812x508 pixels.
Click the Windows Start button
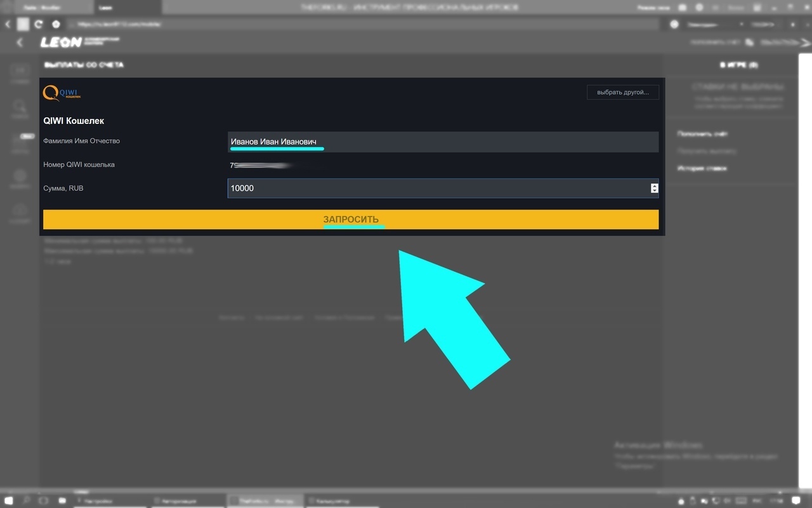(8, 501)
